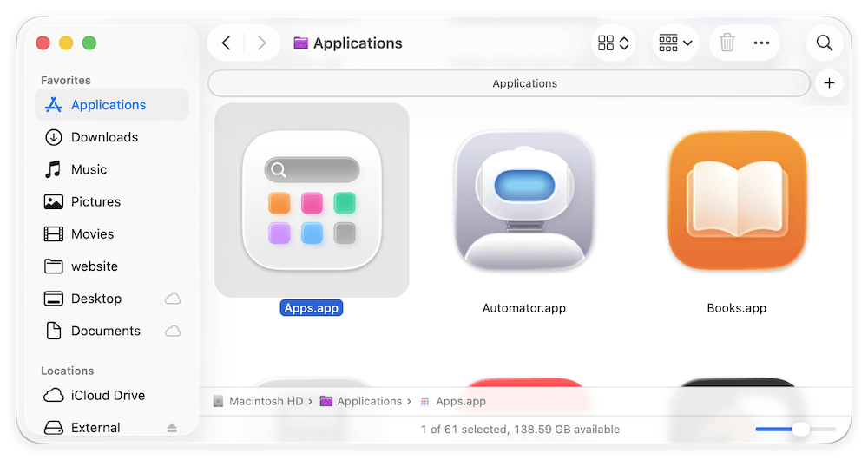Open Documents in the sidebar
868x460 pixels.
pyautogui.click(x=112, y=331)
